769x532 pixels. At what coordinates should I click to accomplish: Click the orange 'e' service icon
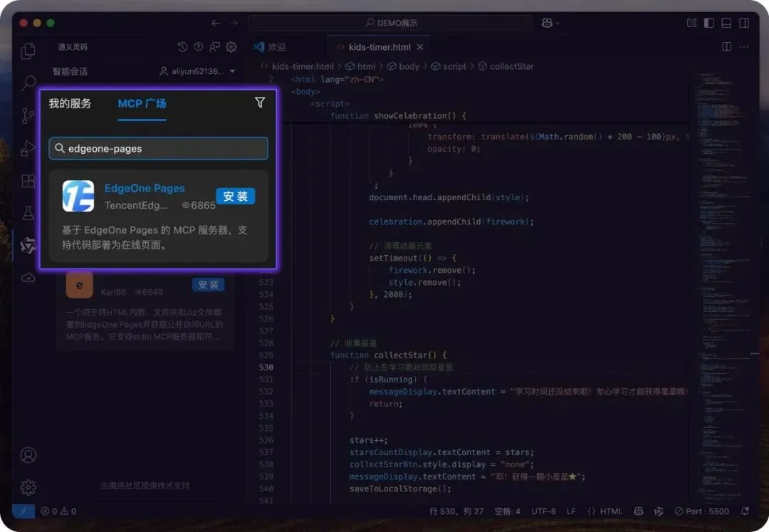[80, 284]
